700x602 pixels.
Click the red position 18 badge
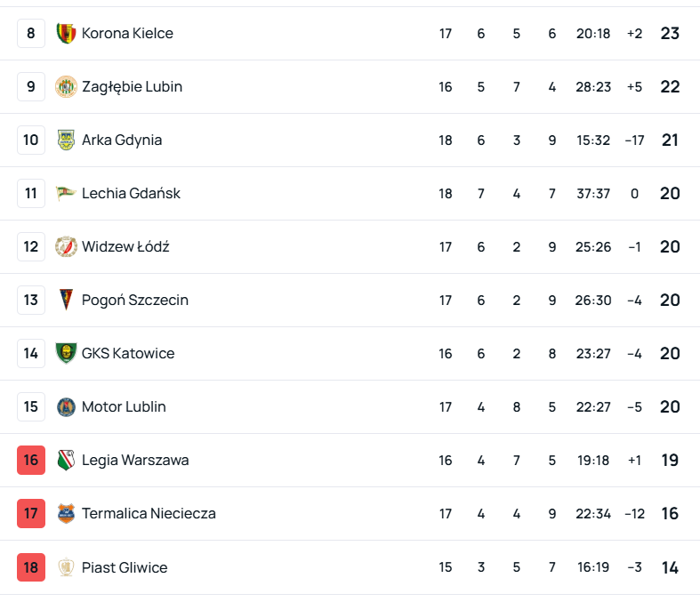[x=31, y=567]
